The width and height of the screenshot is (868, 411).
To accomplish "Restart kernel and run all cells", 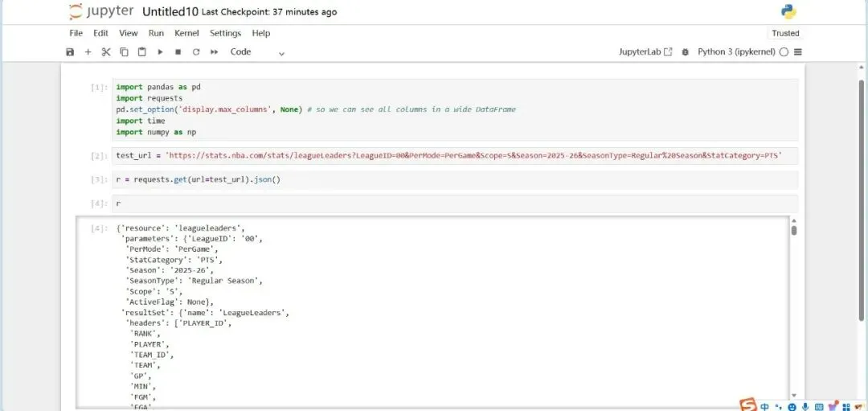I will pos(214,52).
